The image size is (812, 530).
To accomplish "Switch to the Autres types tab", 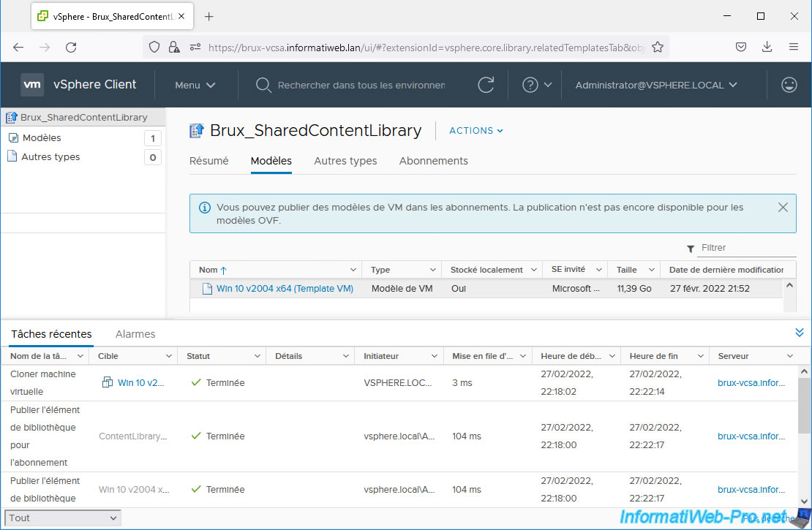I will click(345, 161).
